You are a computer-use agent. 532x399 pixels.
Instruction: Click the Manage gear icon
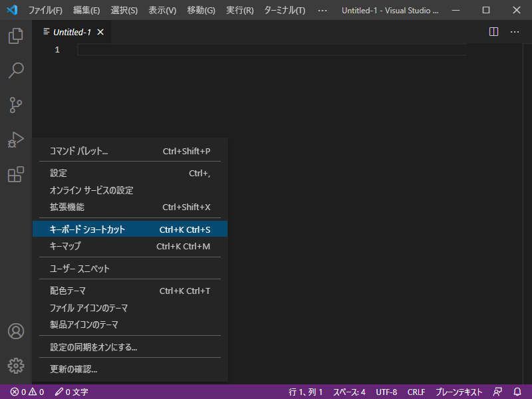[15, 366]
